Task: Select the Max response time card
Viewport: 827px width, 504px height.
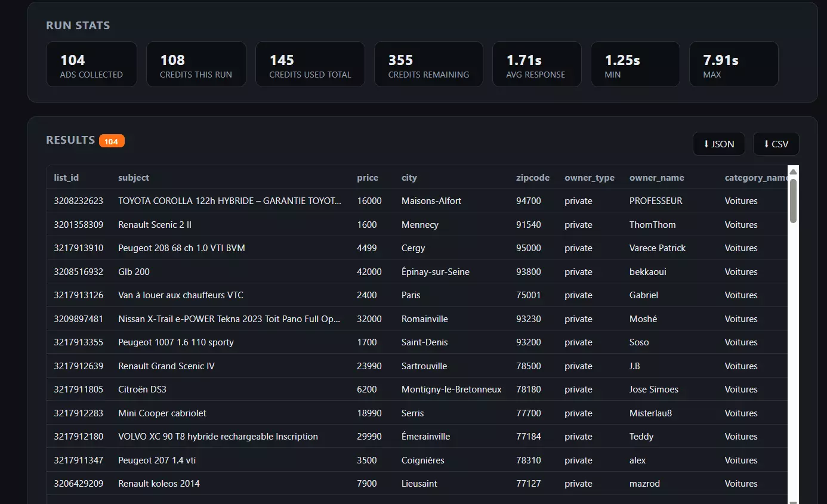Action: [x=734, y=64]
